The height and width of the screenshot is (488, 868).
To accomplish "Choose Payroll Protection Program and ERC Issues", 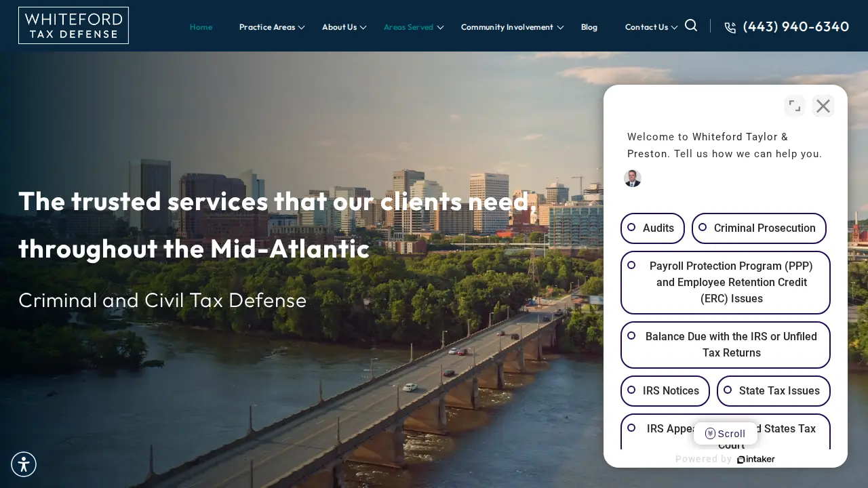I will coord(726,283).
